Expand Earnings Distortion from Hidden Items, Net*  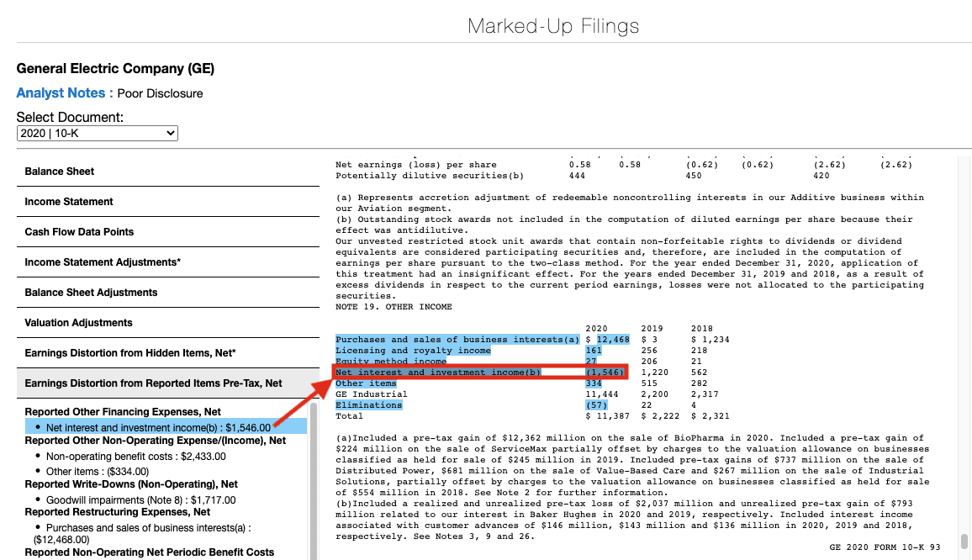click(x=168, y=353)
